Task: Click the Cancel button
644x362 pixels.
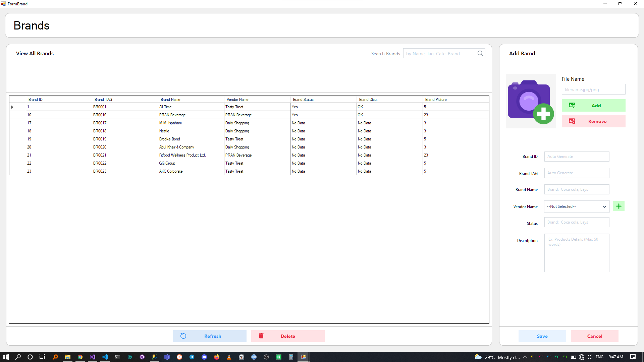Action: click(594, 336)
